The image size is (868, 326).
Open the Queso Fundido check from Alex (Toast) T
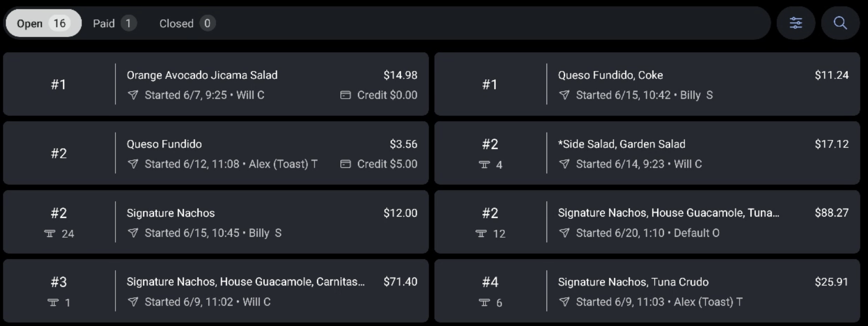tap(215, 153)
